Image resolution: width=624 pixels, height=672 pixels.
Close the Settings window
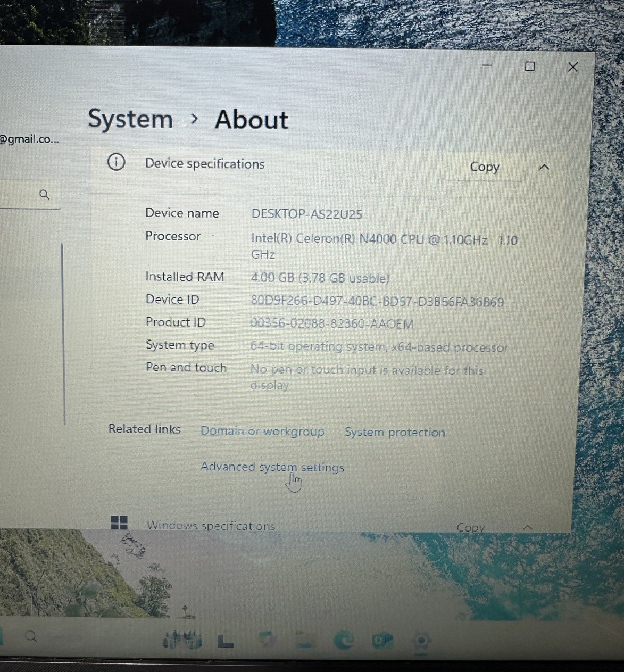[x=573, y=67]
